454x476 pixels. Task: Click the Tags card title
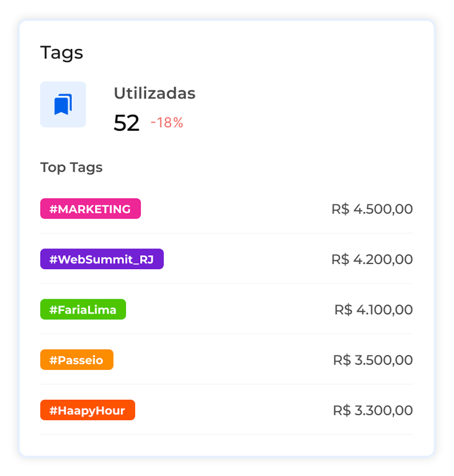click(62, 53)
